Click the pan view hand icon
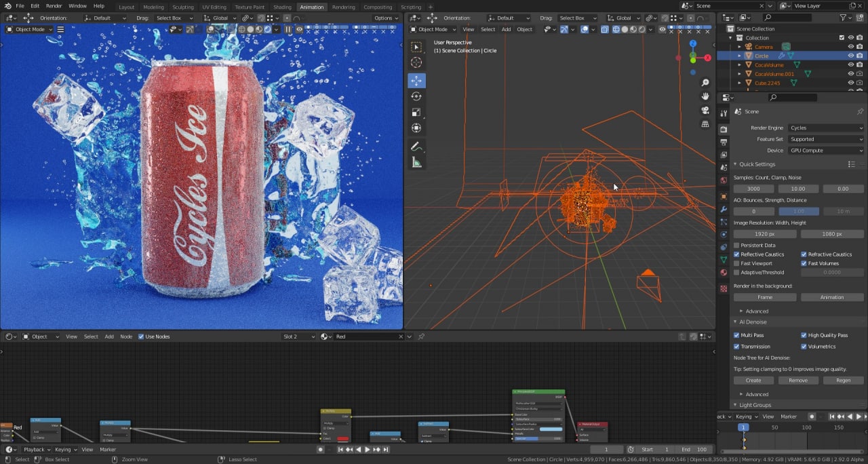The image size is (868, 464). coord(705,96)
